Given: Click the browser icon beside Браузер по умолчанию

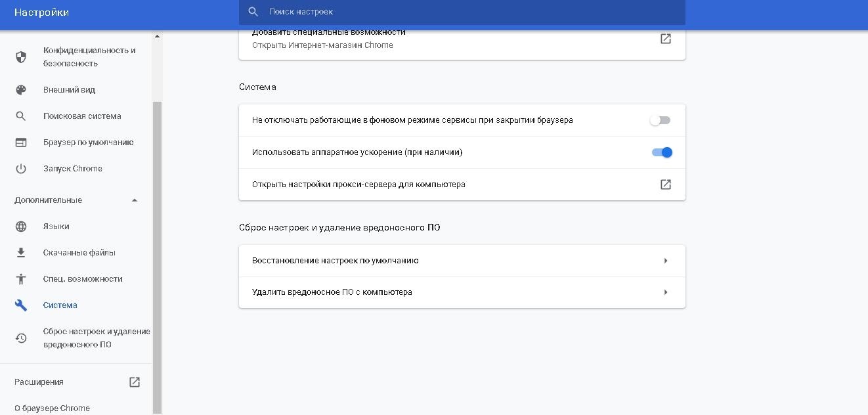Looking at the screenshot, I should [21, 142].
